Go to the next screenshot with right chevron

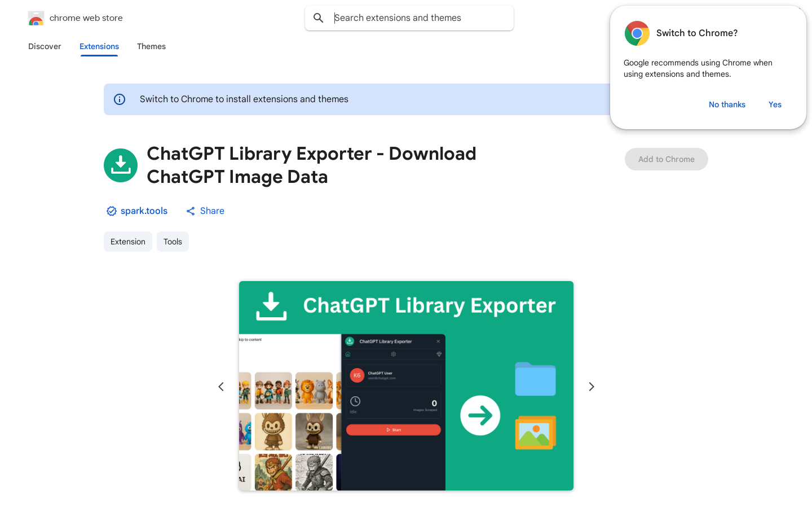(592, 387)
